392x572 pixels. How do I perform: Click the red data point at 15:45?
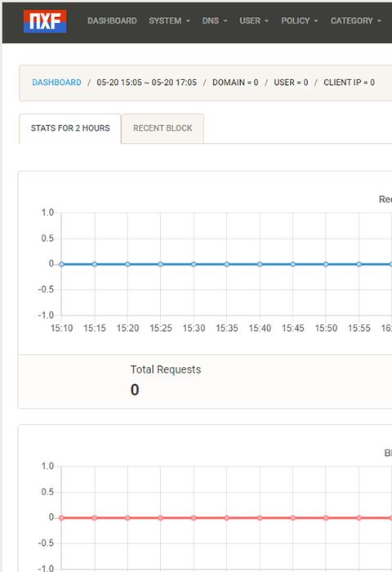pos(293,517)
